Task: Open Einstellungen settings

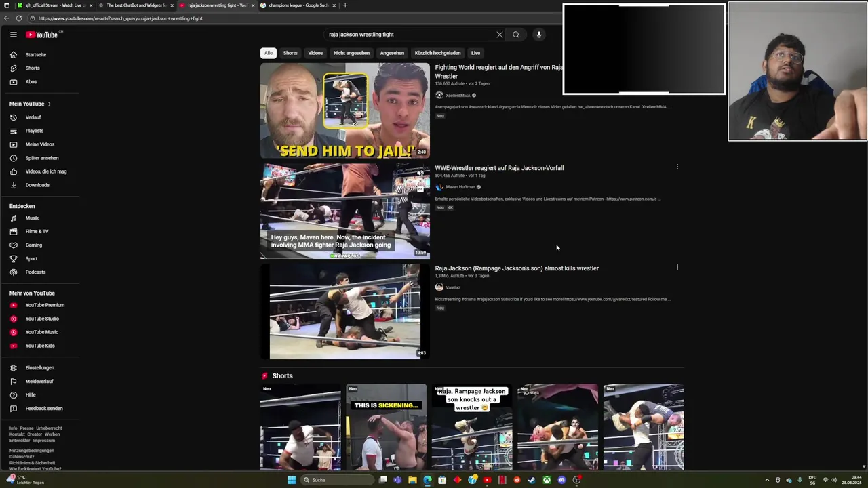Action: point(41,368)
